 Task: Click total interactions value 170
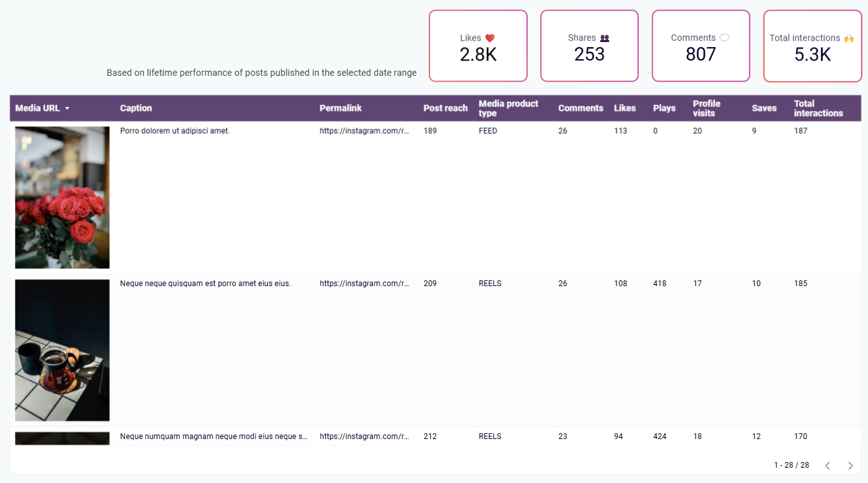[x=801, y=436]
